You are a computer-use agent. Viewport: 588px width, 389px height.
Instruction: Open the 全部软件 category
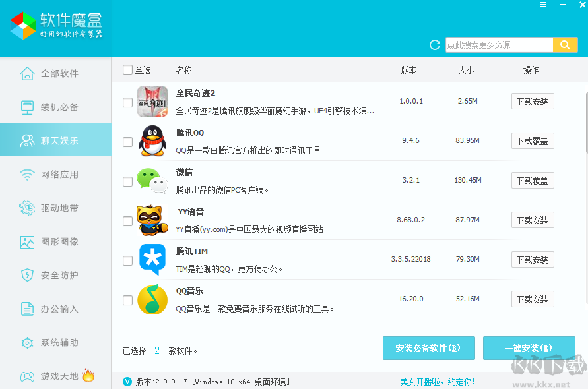55,73
